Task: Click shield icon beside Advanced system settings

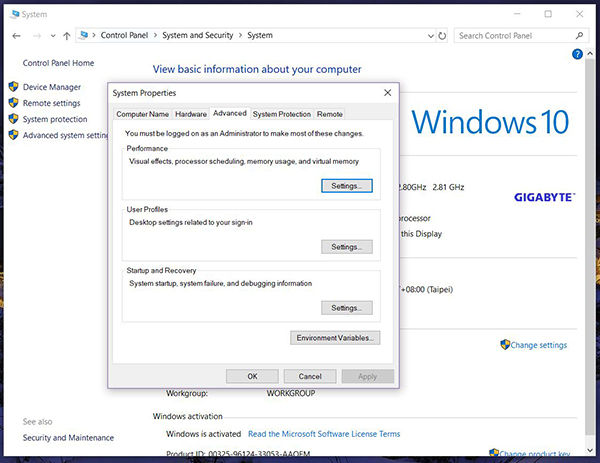Action: pos(13,135)
